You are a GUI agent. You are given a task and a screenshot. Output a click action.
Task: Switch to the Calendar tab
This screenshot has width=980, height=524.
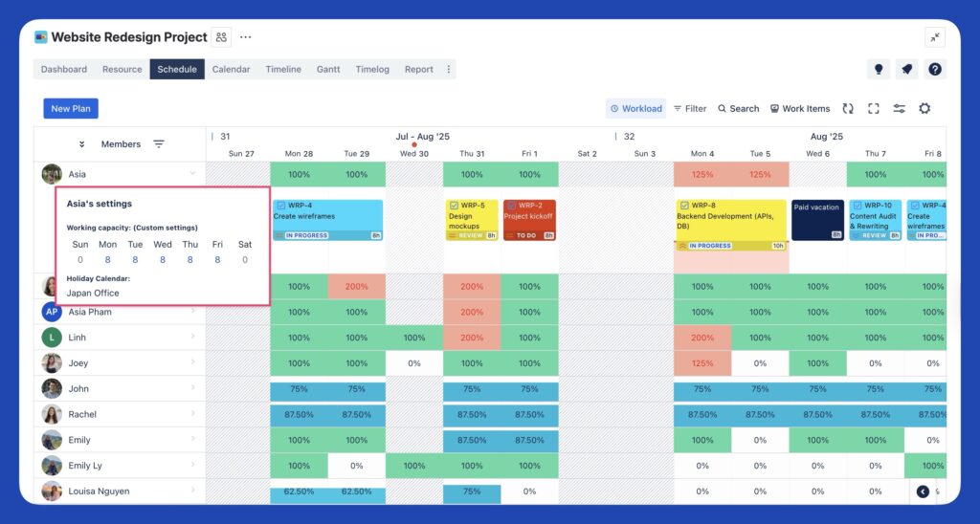pos(231,70)
